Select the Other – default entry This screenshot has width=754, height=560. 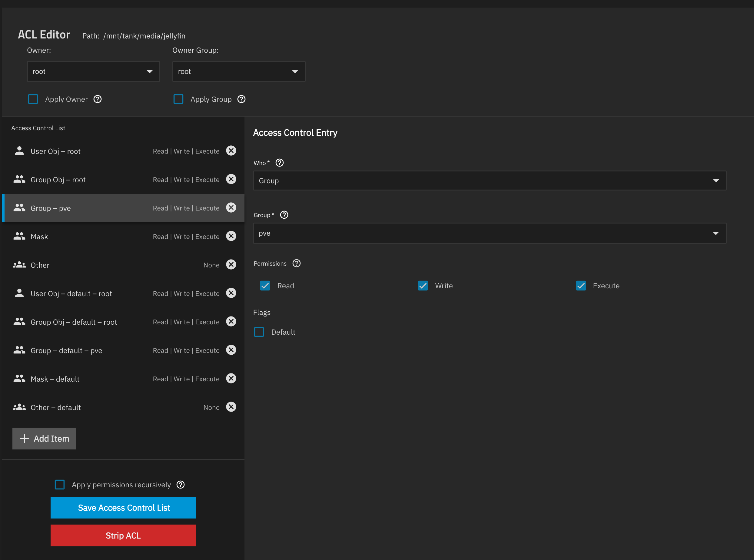[123, 407]
